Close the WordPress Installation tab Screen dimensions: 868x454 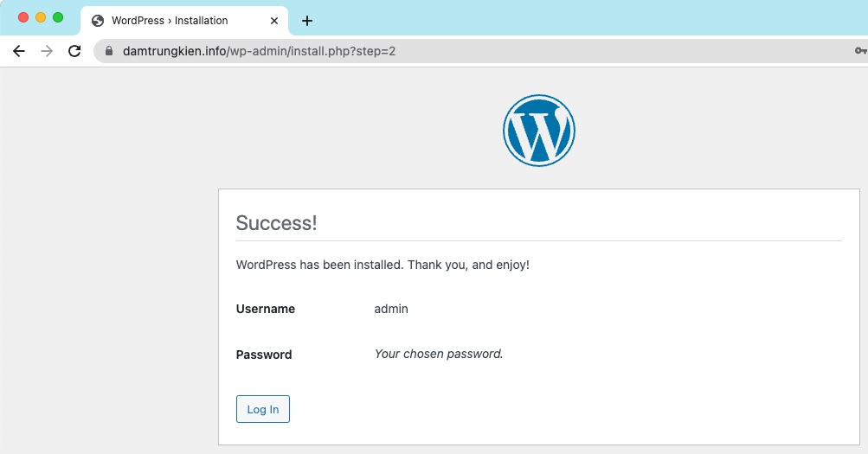274,21
